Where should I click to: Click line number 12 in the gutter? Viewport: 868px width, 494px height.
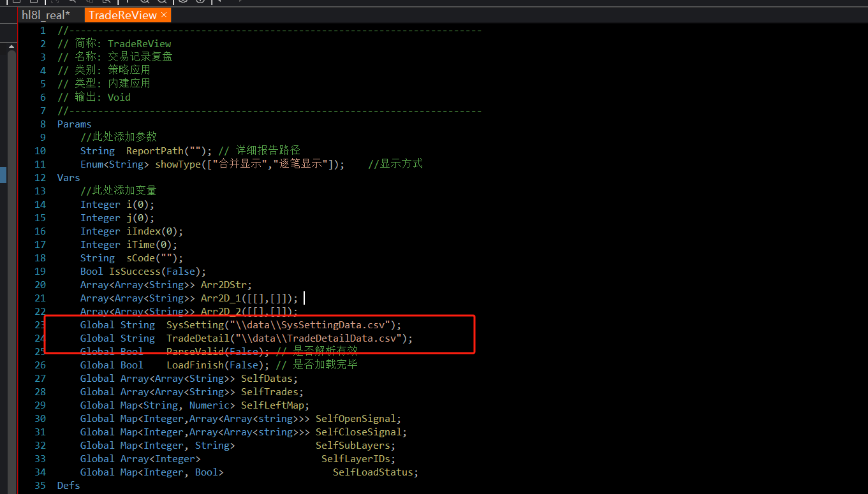click(40, 178)
